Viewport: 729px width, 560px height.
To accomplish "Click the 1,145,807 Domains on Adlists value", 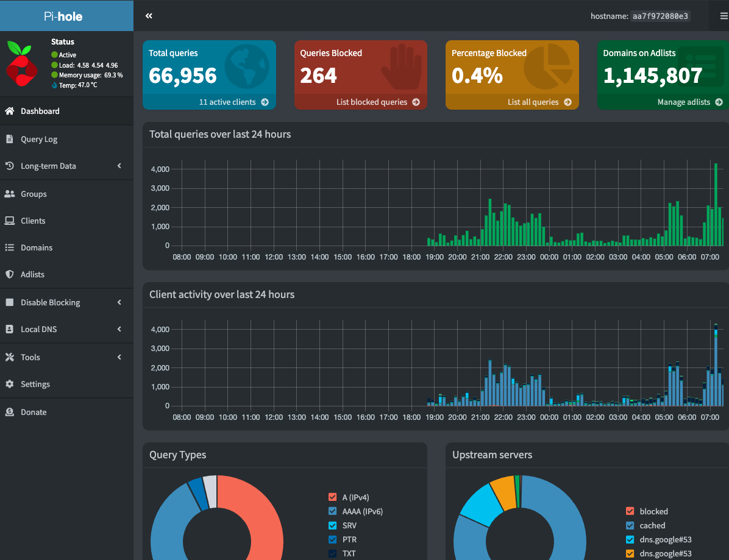I will tap(653, 76).
